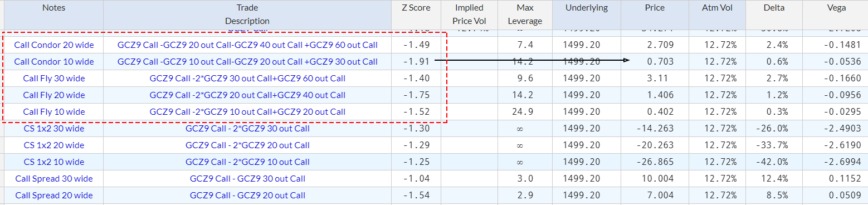
Task: Open trade description GCZ9 Call - 2*GCZ9 20 out Call
Action: point(247,145)
